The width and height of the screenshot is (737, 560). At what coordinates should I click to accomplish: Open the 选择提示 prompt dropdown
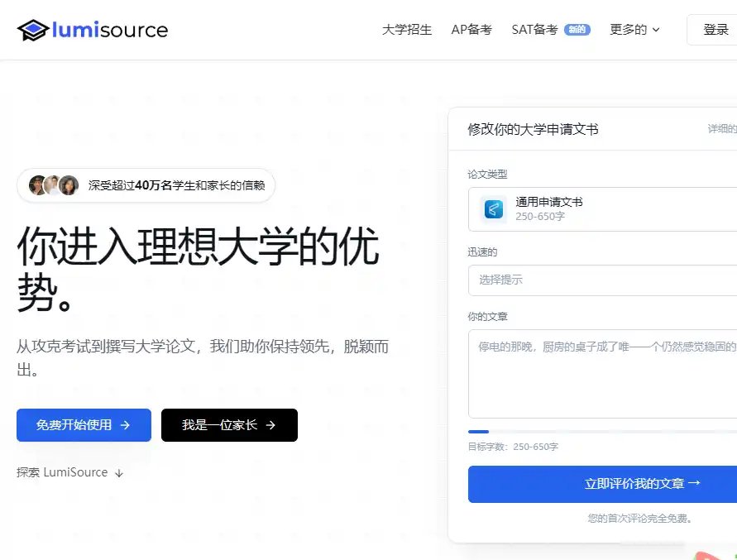(602, 280)
